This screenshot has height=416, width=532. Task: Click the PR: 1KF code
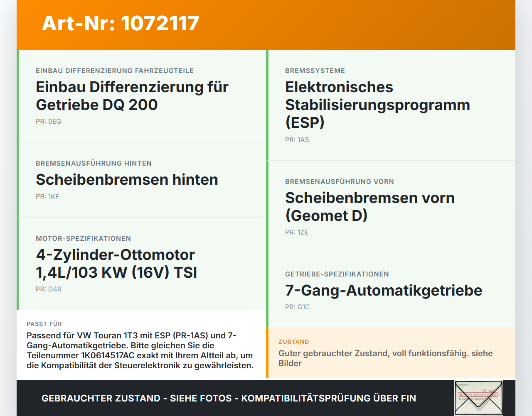(x=47, y=196)
